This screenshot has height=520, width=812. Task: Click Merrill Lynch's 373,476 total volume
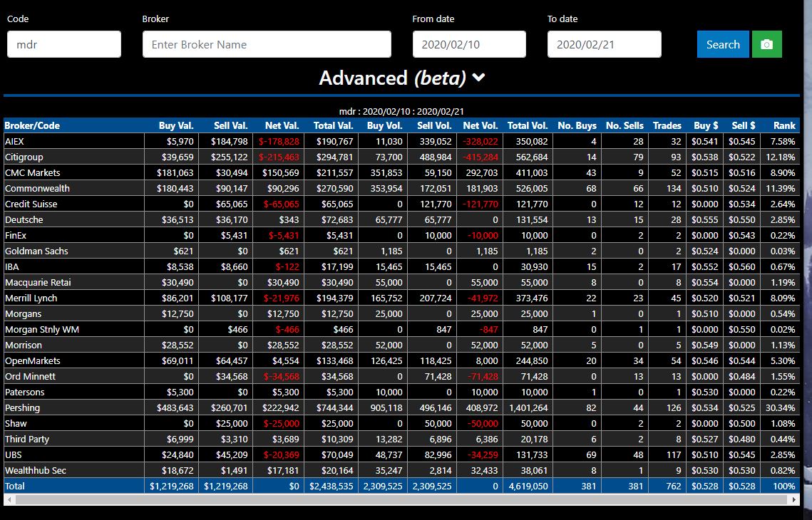pos(532,298)
